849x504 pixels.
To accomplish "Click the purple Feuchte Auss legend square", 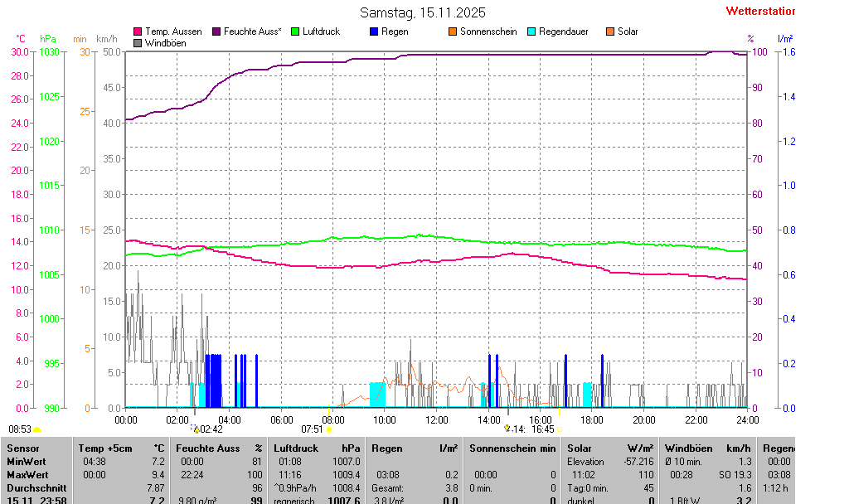I will tap(217, 31).
